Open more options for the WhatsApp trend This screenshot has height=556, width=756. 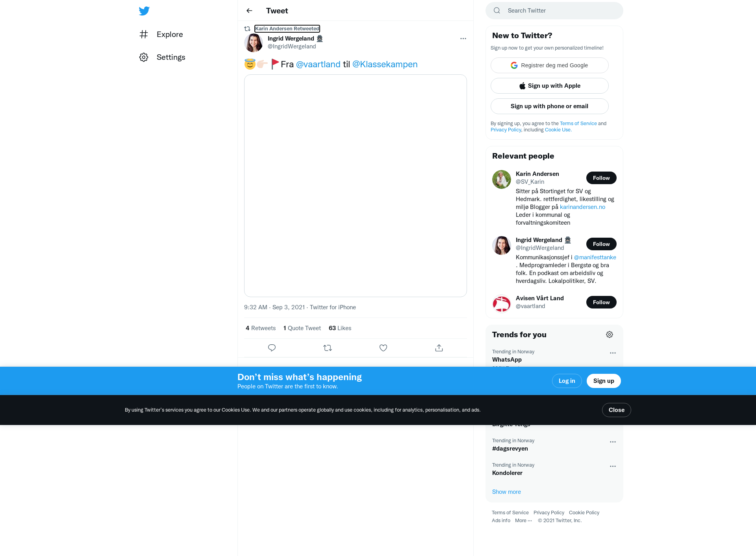pos(613,353)
